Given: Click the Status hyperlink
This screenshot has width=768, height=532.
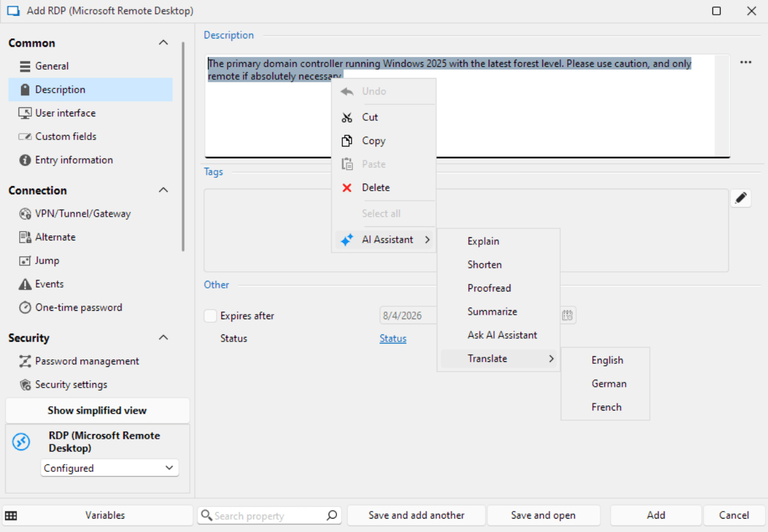Looking at the screenshot, I should [393, 339].
